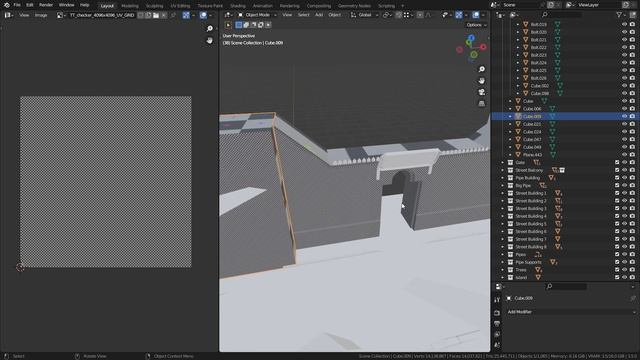
Task: Click the outliner search field
Action: point(562,15)
